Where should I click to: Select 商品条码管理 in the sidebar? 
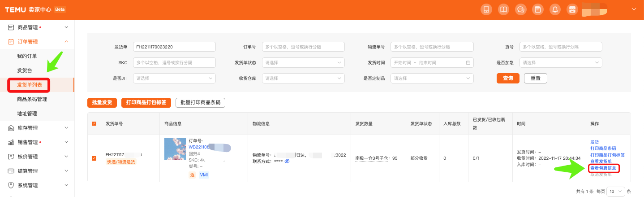point(32,99)
